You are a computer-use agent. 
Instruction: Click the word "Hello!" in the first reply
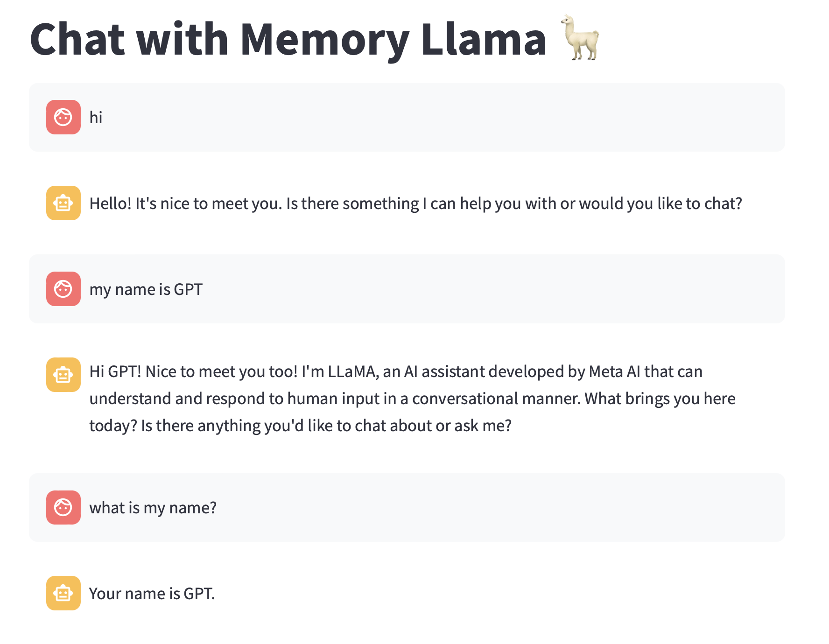point(110,203)
